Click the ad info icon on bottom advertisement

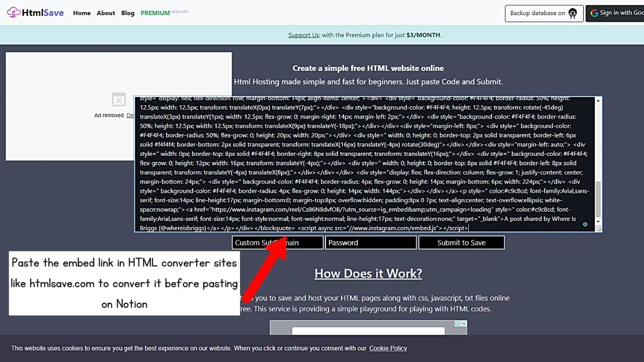pyautogui.click(x=458, y=324)
